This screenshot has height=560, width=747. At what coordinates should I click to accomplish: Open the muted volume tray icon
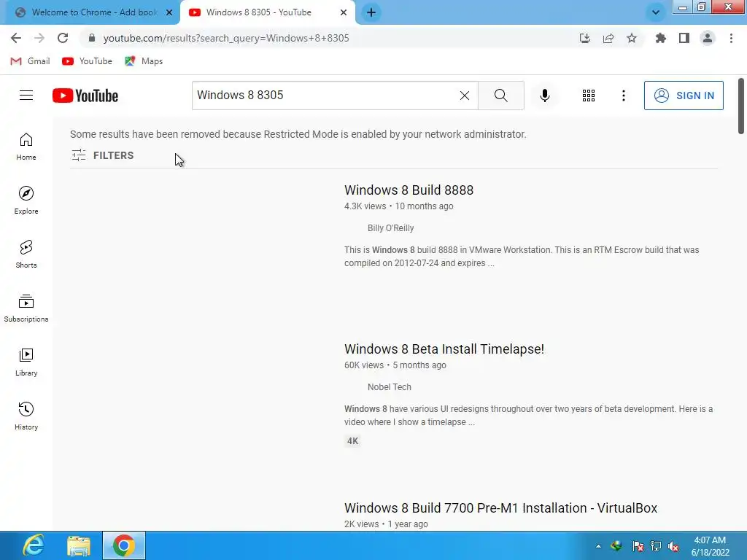(x=673, y=546)
